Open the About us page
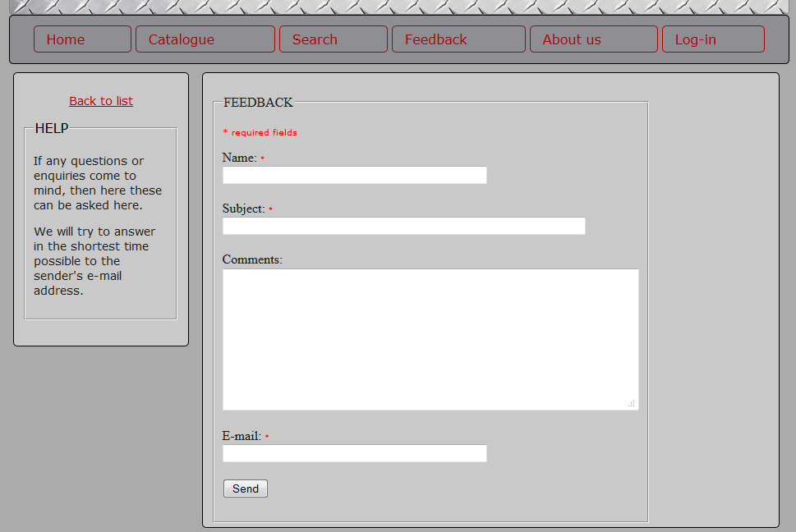Screen dimensions: 796x532 pyautogui.click(x=593, y=39)
